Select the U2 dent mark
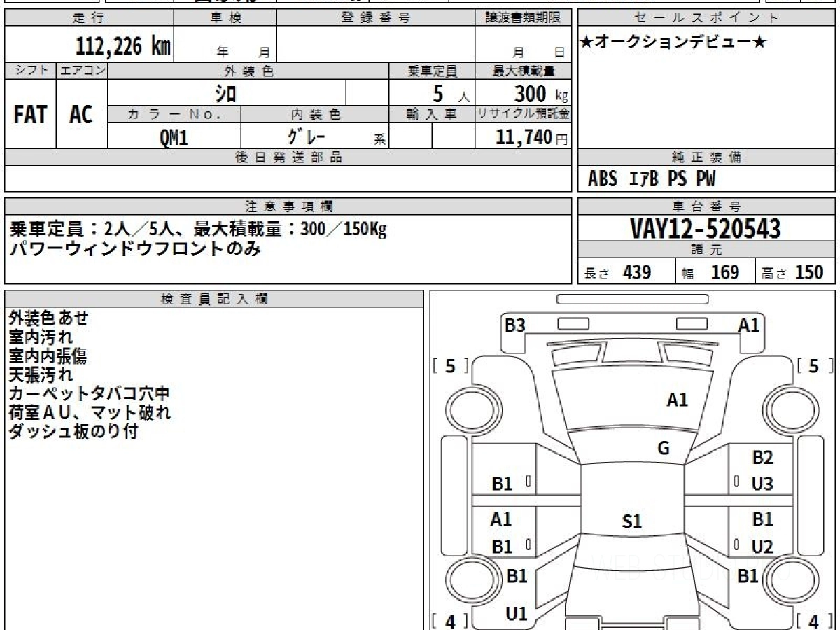840x630 pixels. coord(762,547)
